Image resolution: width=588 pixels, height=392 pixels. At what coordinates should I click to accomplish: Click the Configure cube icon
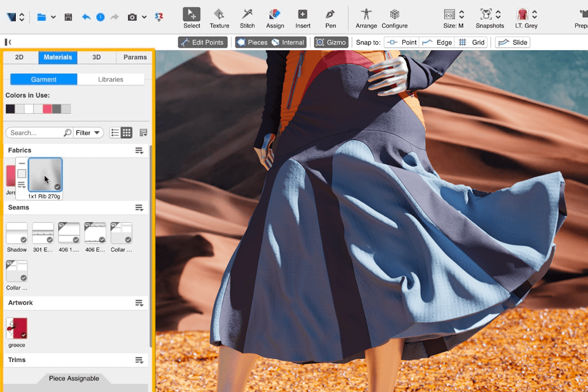[x=394, y=18]
